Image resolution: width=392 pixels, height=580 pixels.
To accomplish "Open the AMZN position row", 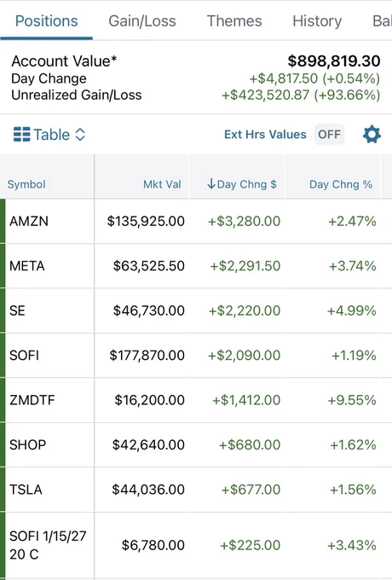I will pos(196,221).
